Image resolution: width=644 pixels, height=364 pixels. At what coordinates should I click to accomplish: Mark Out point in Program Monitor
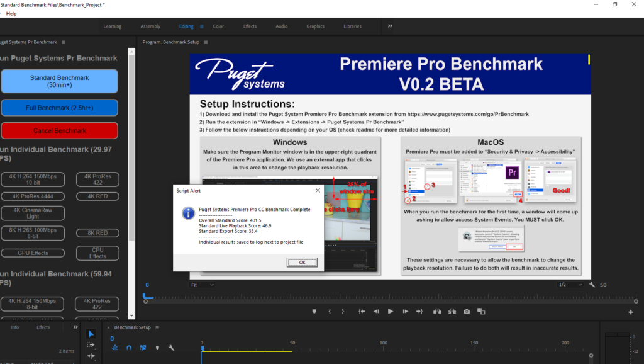(343, 312)
